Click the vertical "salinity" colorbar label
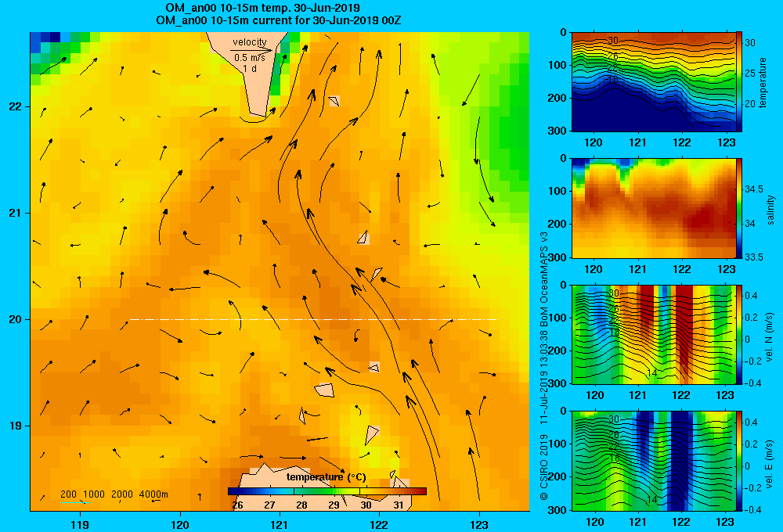Image resolution: width=783 pixels, height=532 pixels. point(770,209)
